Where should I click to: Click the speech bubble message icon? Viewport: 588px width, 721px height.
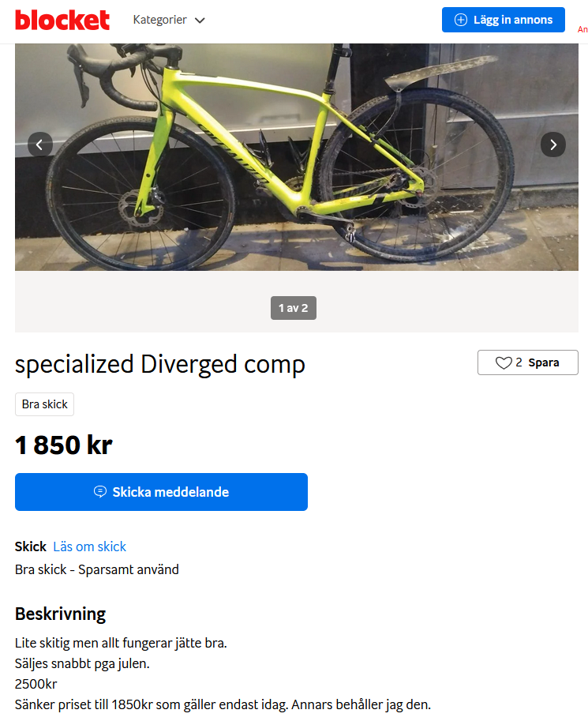pyautogui.click(x=99, y=492)
